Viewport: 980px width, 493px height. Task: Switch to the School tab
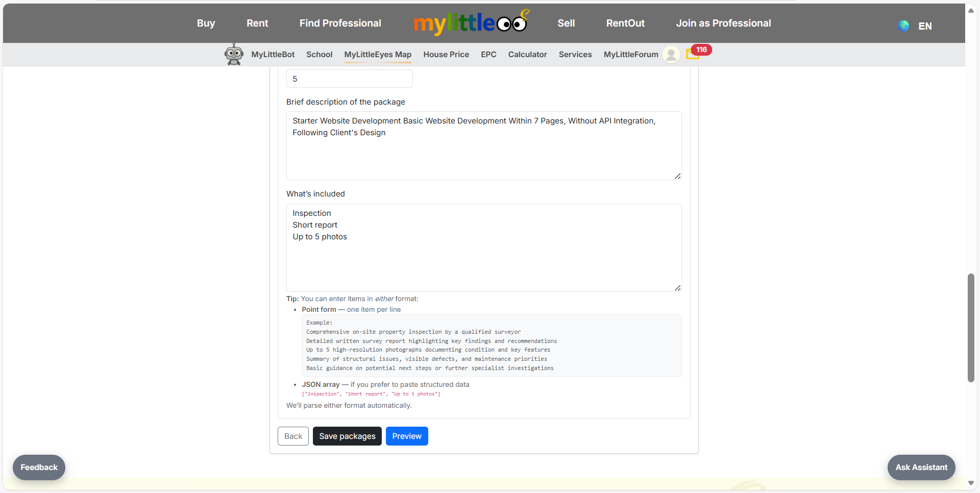(x=319, y=55)
